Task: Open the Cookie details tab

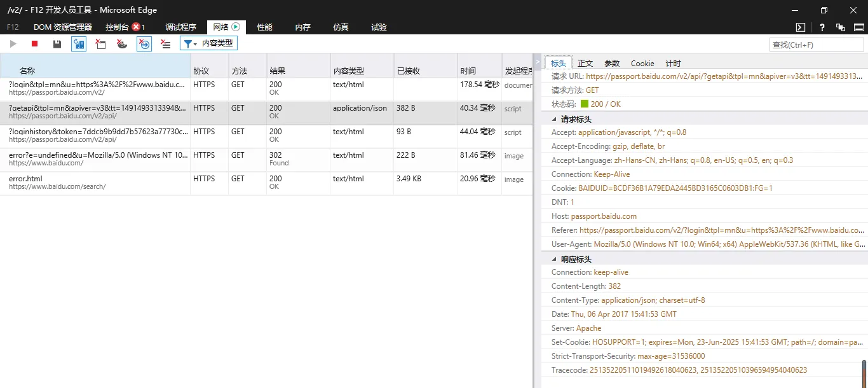Action: [x=642, y=63]
